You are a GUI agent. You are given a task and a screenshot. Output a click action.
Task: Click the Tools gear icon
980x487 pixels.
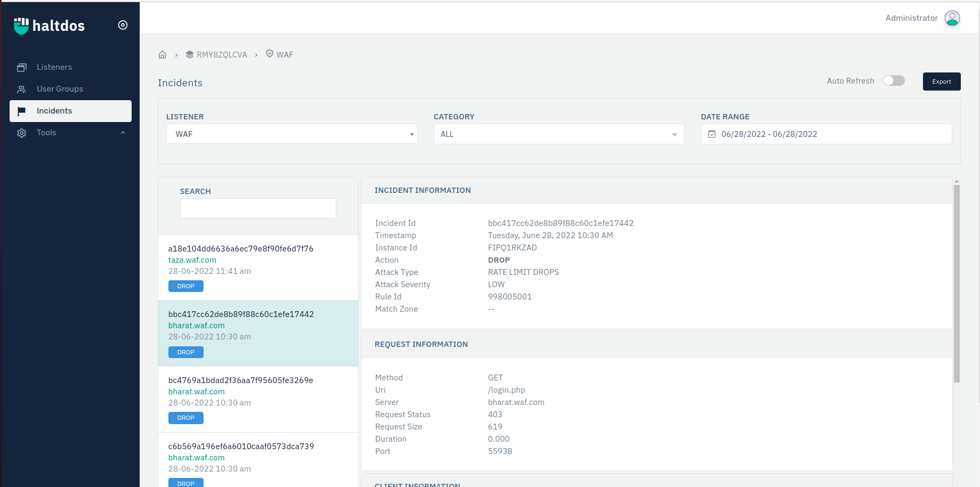click(x=22, y=133)
